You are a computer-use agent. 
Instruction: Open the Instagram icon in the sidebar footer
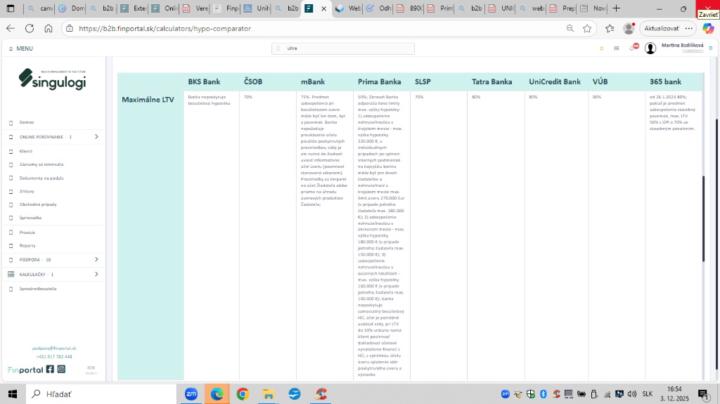61,369
